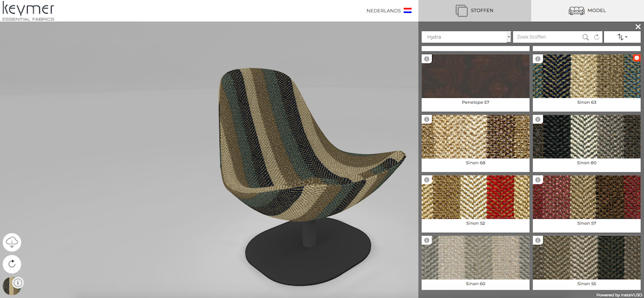Open info icon on Sinon 52
644x298 pixels.
click(x=426, y=180)
